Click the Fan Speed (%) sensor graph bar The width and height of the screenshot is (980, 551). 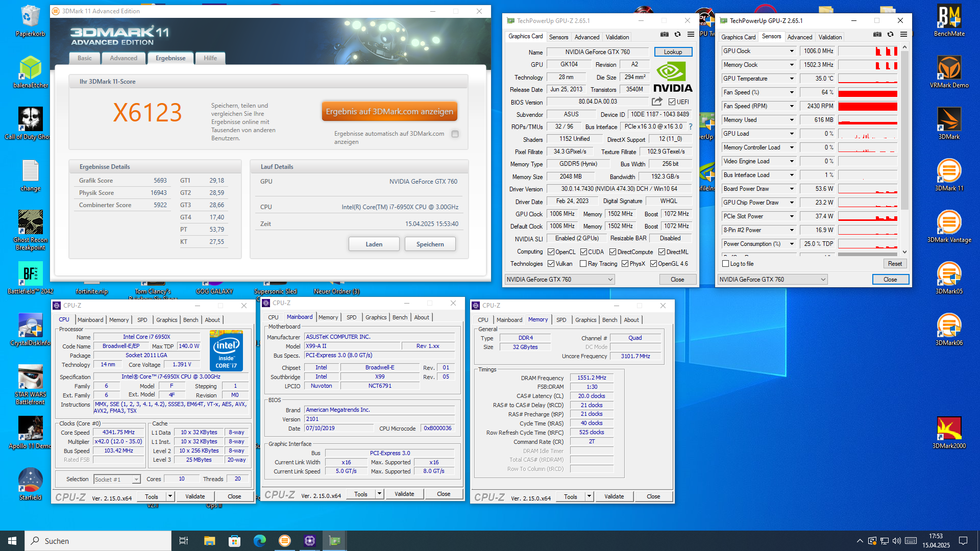coord(868,92)
